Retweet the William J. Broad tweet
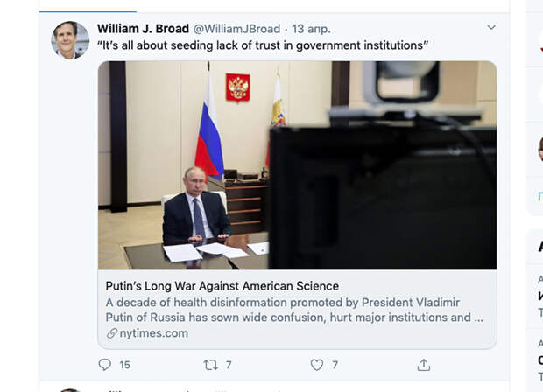 pyautogui.click(x=210, y=365)
